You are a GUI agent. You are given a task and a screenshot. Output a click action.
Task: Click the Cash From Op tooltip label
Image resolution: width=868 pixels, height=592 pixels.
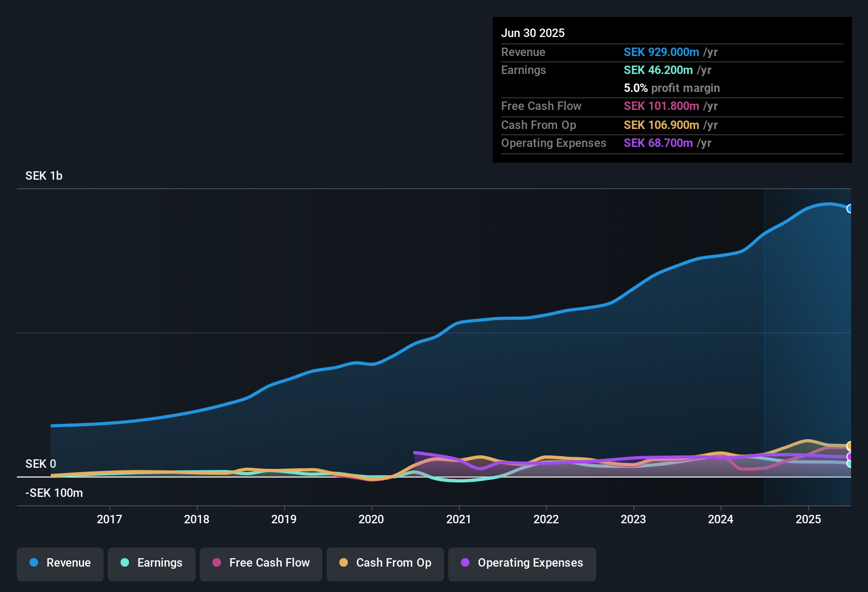[x=539, y=125]
